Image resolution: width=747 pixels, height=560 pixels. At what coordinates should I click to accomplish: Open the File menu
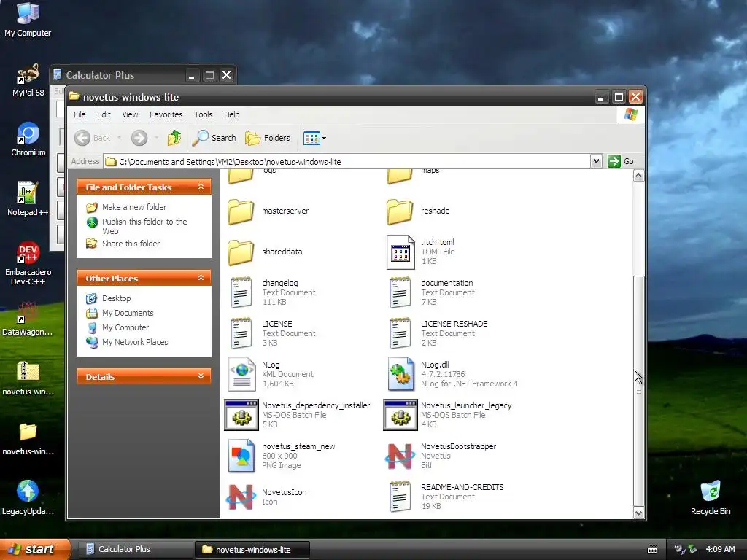coord(80,114)
